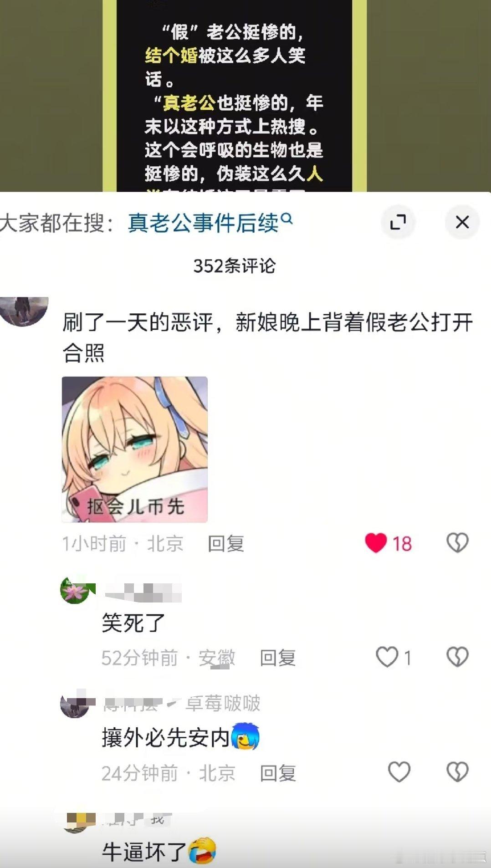Screen dimensions: 491x868
Task: Reply to the 攘外必先安内 comment
Action: click(x=278, y=773)
